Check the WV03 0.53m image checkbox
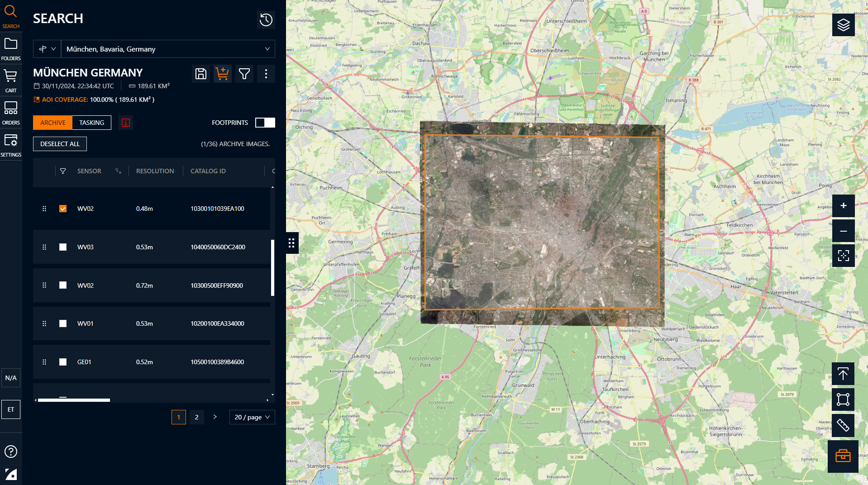 coord(63,247)
